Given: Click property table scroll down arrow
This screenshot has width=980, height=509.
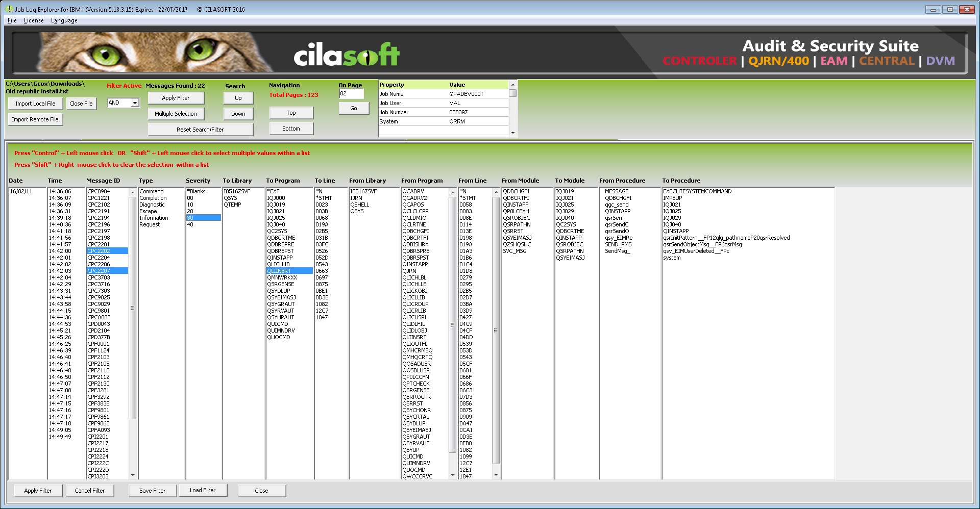Looking at the screenshot, I should 513,133.
